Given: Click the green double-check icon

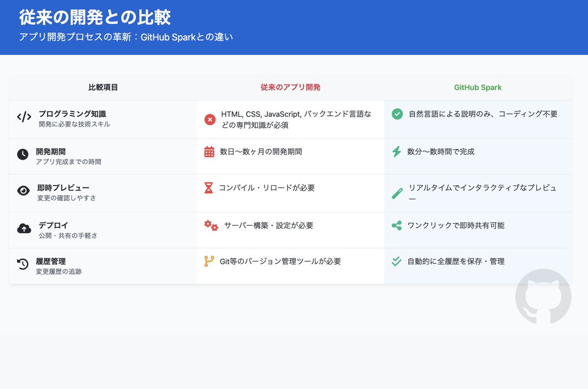Looking at the screenshot, I should point(396,261).
